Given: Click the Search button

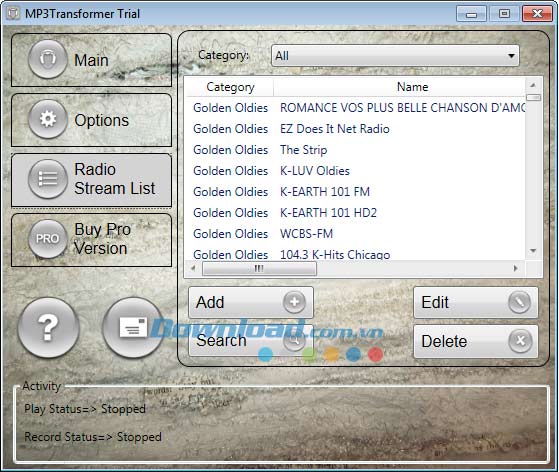Looking at the screenshot, I should (251, 341).
